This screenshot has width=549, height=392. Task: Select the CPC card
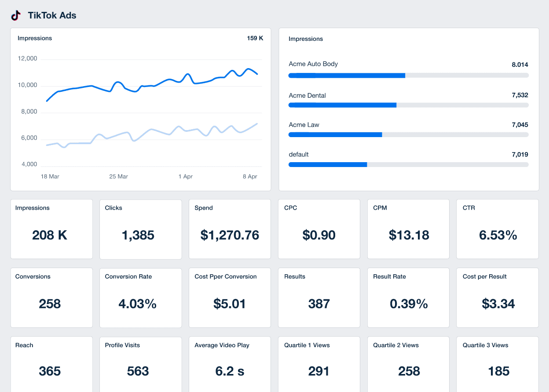coord(318,229)
